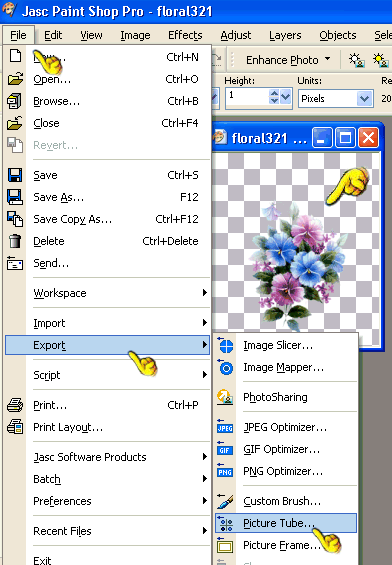Expand the Preferences submenu
392x565 pixels.
[205, 501]
